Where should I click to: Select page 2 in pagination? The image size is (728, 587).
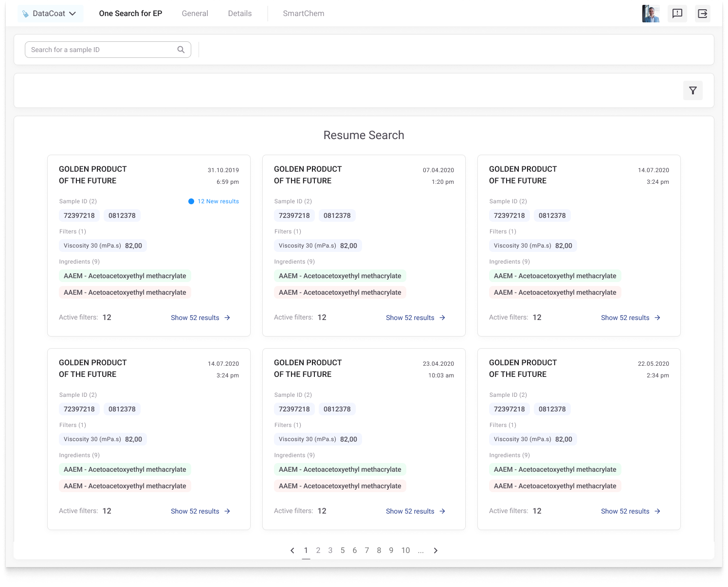pos(318,551)
